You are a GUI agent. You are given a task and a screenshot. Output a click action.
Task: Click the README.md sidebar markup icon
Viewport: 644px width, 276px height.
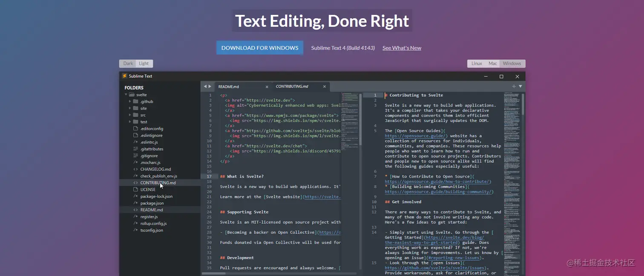pos(135,210)
